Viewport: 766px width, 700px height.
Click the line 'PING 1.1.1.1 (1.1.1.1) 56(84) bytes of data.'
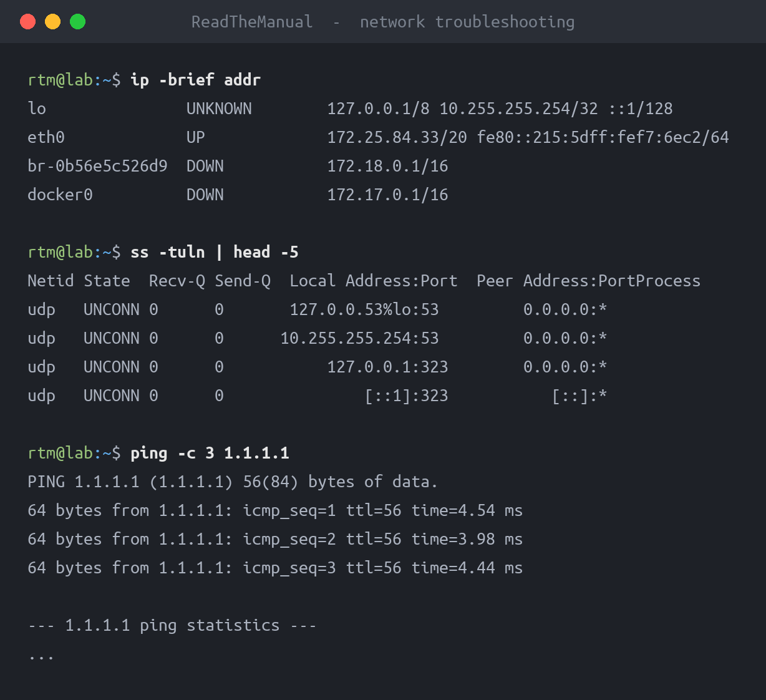233,482
